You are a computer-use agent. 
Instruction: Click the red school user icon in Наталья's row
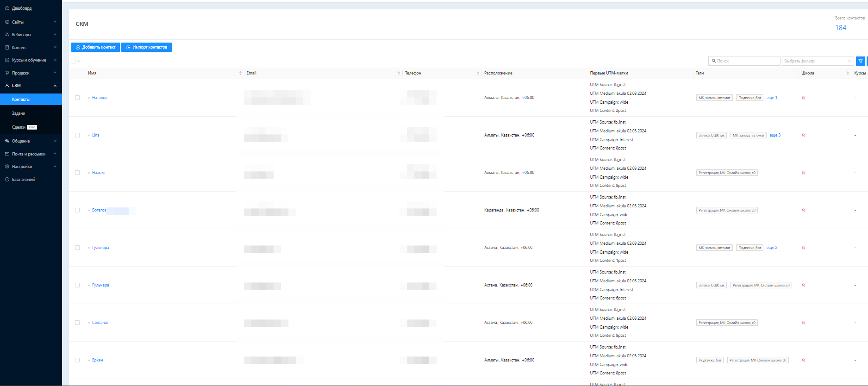click(x=803, y=98)
